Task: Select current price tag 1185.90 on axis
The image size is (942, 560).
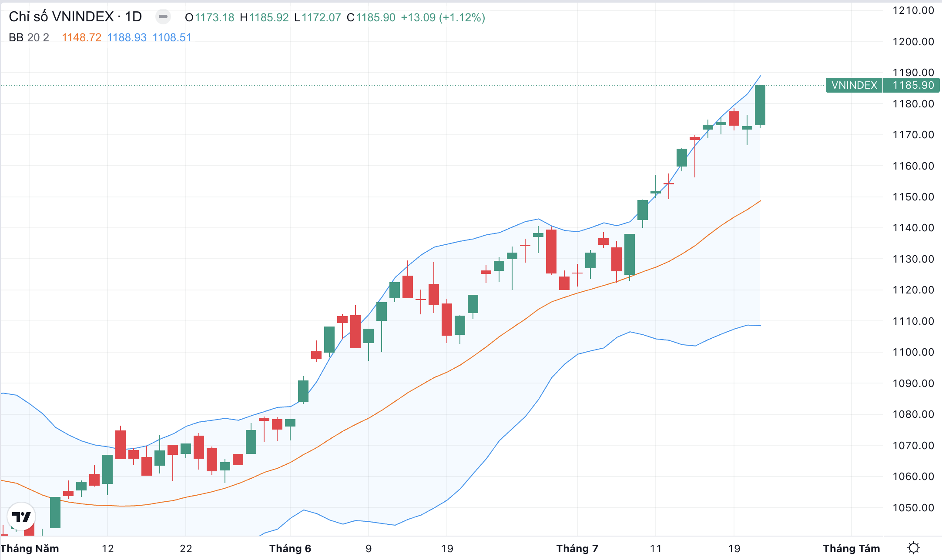Action: [912, 85]
